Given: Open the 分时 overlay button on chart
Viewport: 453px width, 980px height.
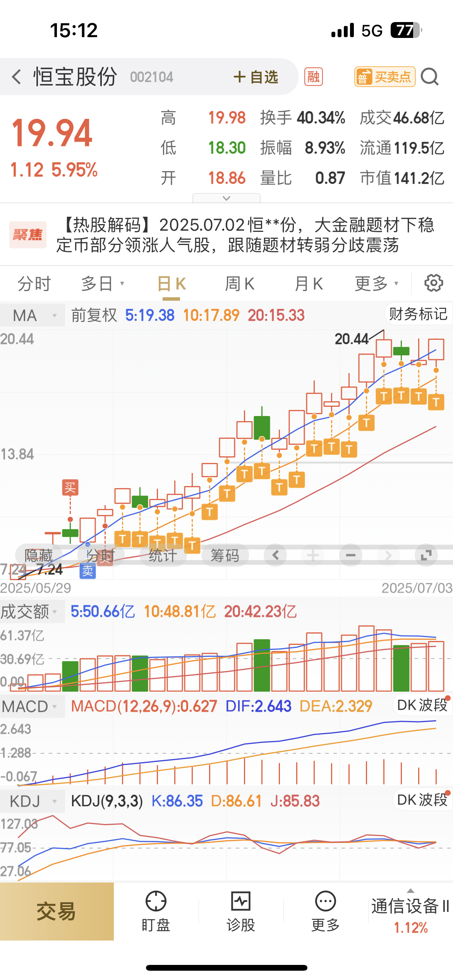Looking at the screenshot, I should point(101,555).
